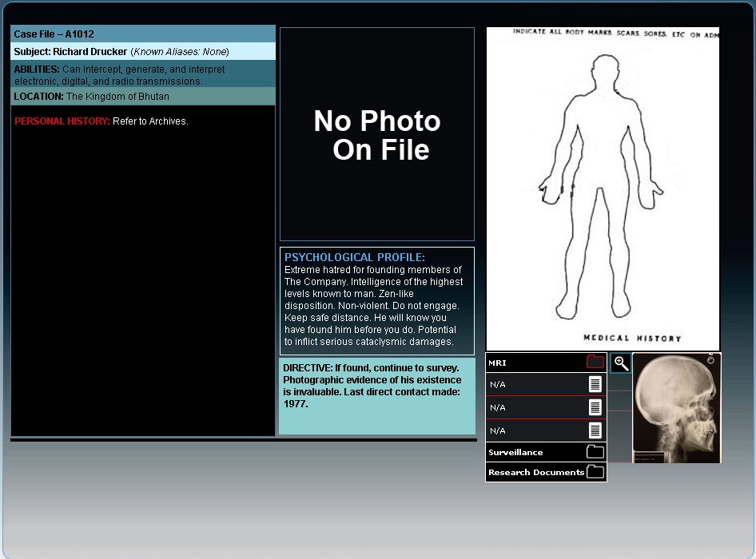Click the Personal History red label
The image size is (756, 559).
click(x=62, y=121)
